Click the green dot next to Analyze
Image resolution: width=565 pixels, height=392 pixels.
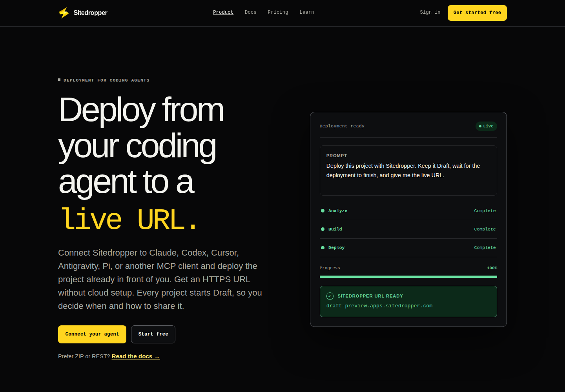(323, 211)
